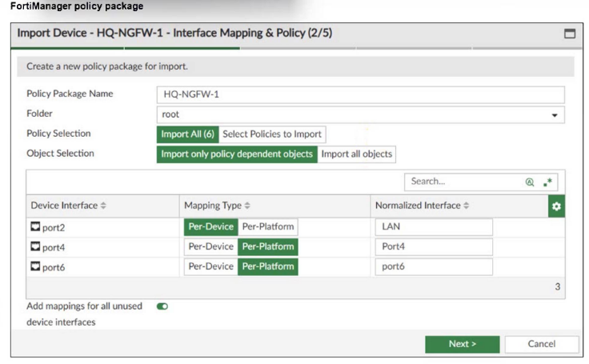589x364 pixels.
Task: Click the maximize dialog icon in title bar
Action: (570, 34)
